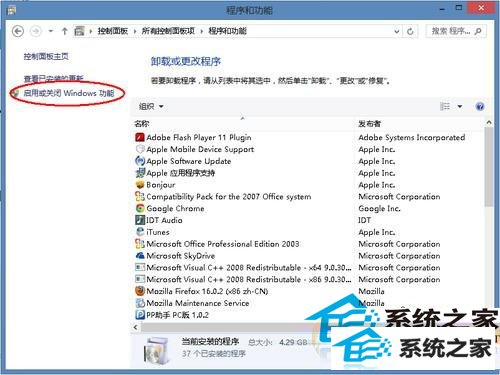Click the Back navigation arrow
500x375 pixels.
(18, 31)
